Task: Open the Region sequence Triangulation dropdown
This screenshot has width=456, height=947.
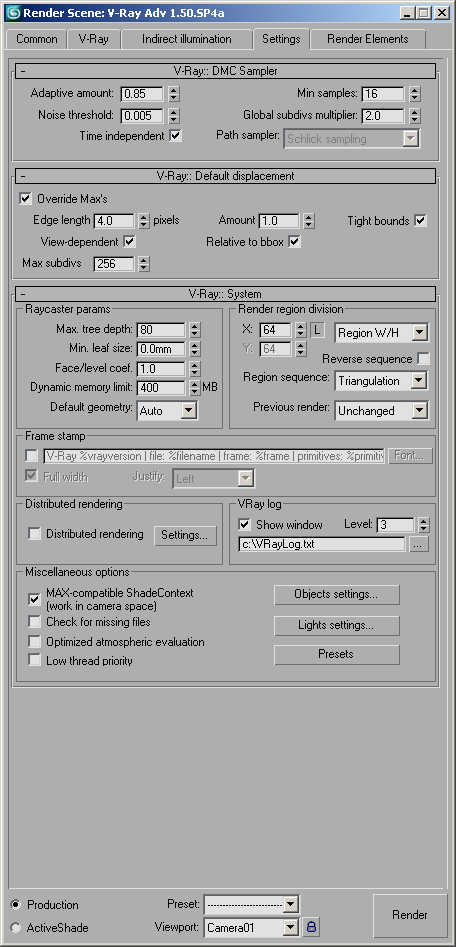Action: (382, 380)
